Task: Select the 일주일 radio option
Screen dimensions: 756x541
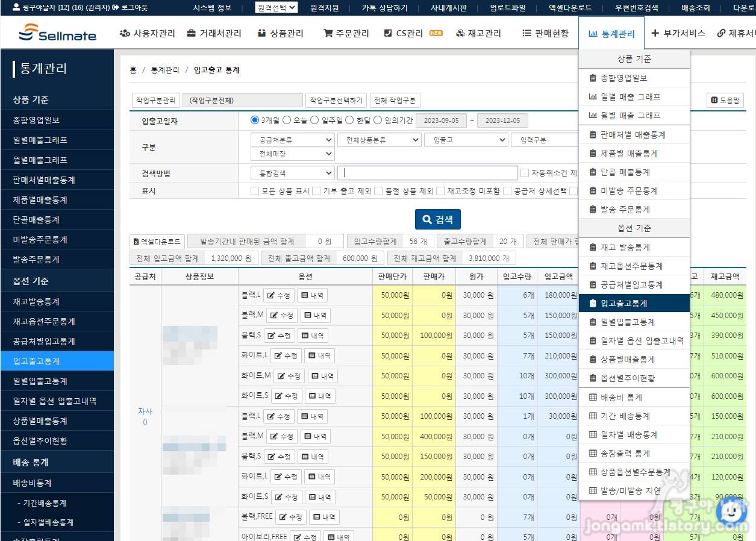Action: 314,120
